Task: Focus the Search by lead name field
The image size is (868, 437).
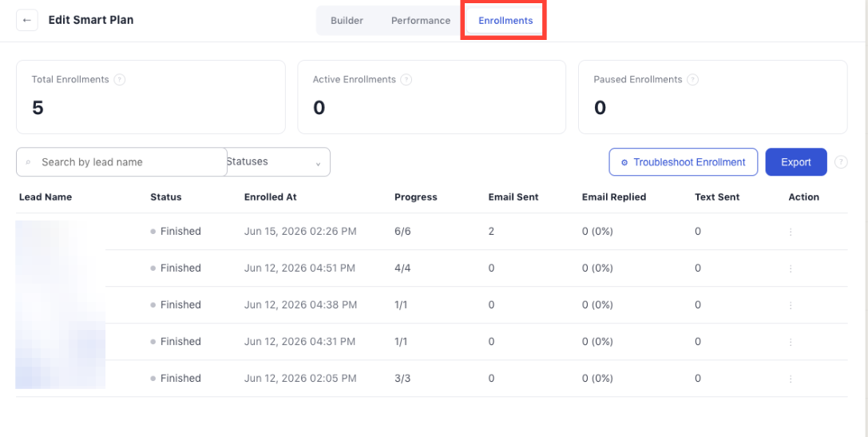Action: click(122, 161)
